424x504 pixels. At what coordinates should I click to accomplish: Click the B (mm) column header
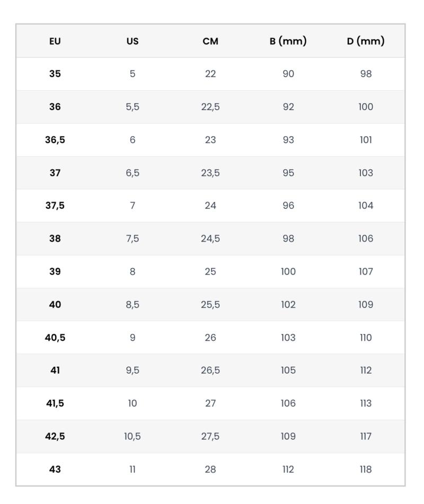click(288, 41)
